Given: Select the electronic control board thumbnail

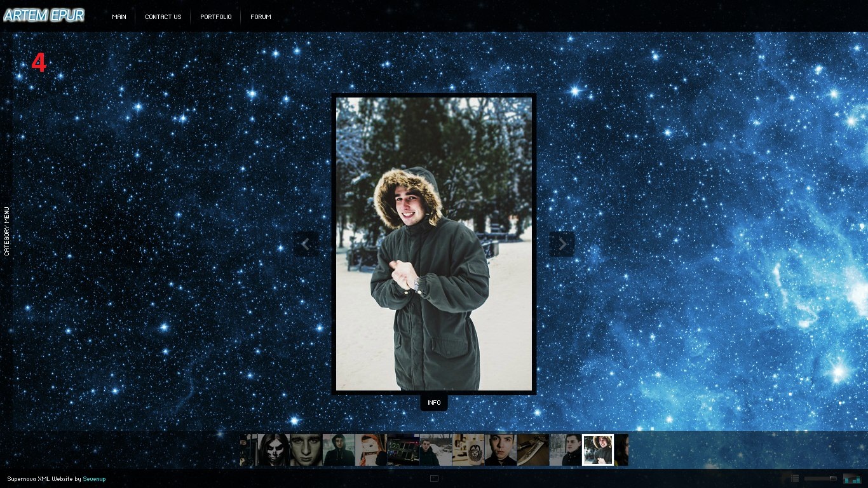Looking at the screenshot, I should pyautogui.click(x=403, y=450).
